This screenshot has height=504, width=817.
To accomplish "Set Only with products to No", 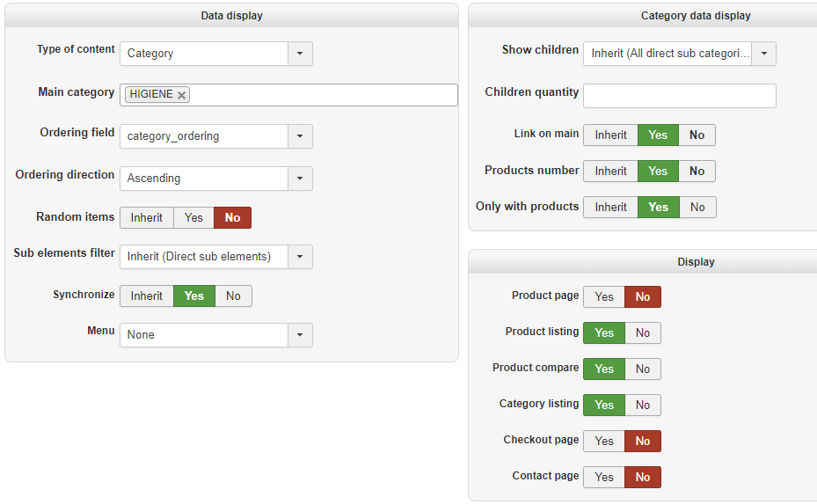I will click(697, 207).
